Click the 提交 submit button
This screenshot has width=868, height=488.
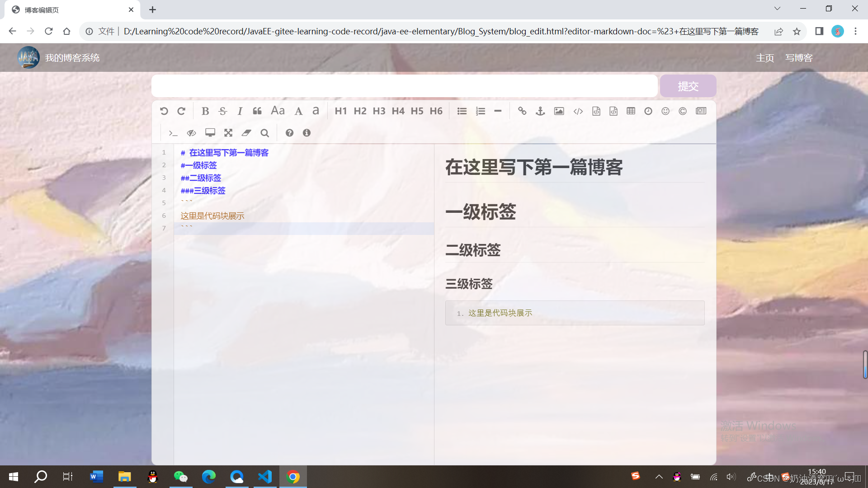[688, 86]
